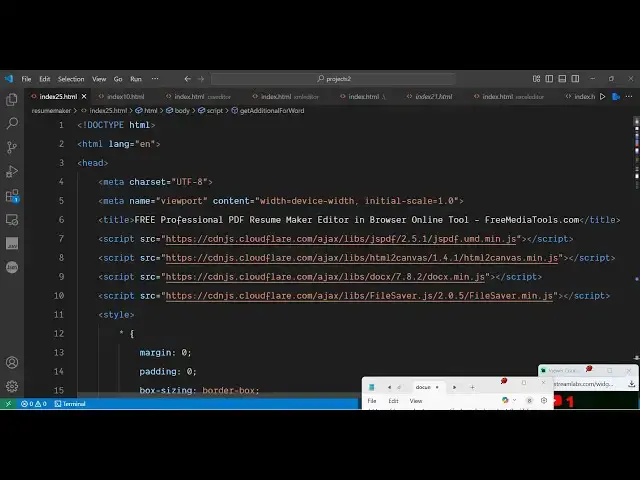Open the html2canvas.min.js CDN link
This screenshot has width=640, height=480.
[362, 258]
